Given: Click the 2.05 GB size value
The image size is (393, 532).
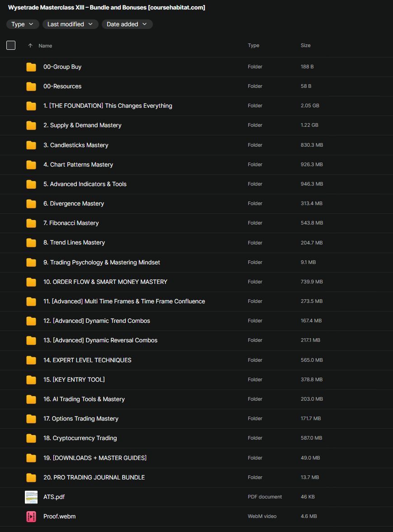Looking at the screenshot, I should [310, 105].
